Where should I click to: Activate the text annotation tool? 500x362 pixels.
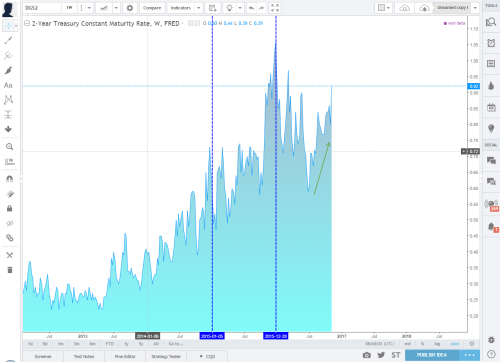8,85
